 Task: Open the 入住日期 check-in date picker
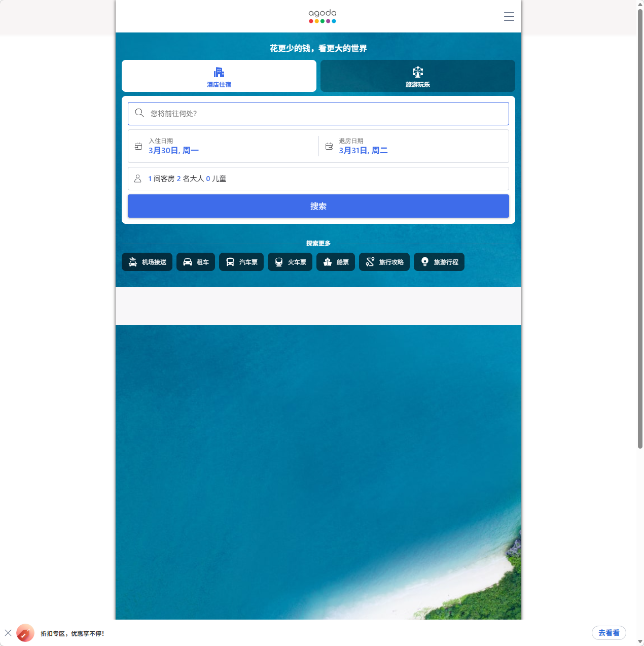(223, 146)
